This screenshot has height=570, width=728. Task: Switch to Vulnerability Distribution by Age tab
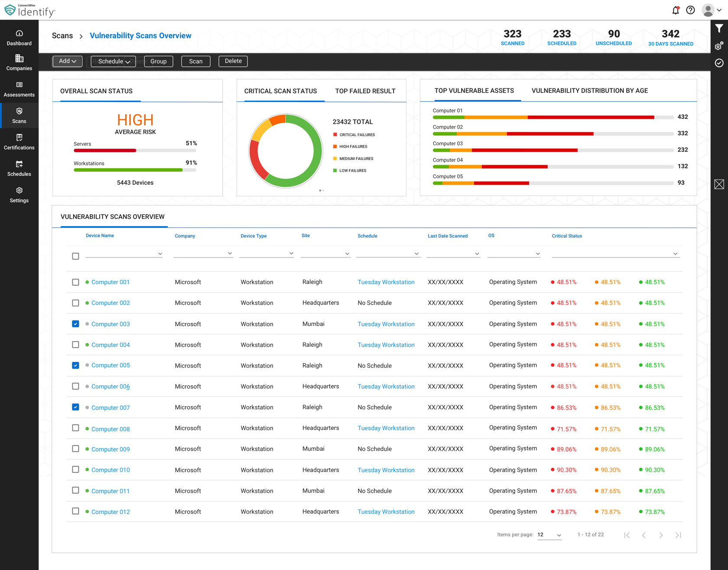[590, 91]
